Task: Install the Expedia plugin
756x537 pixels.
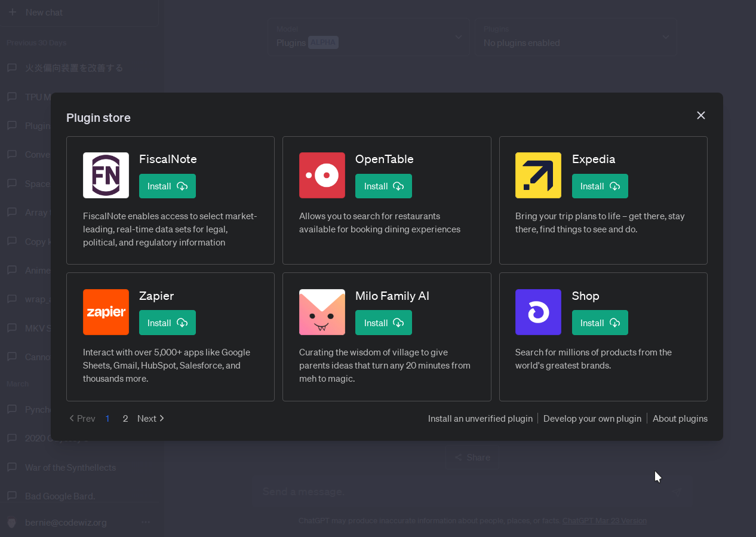Action: [600, 186]
